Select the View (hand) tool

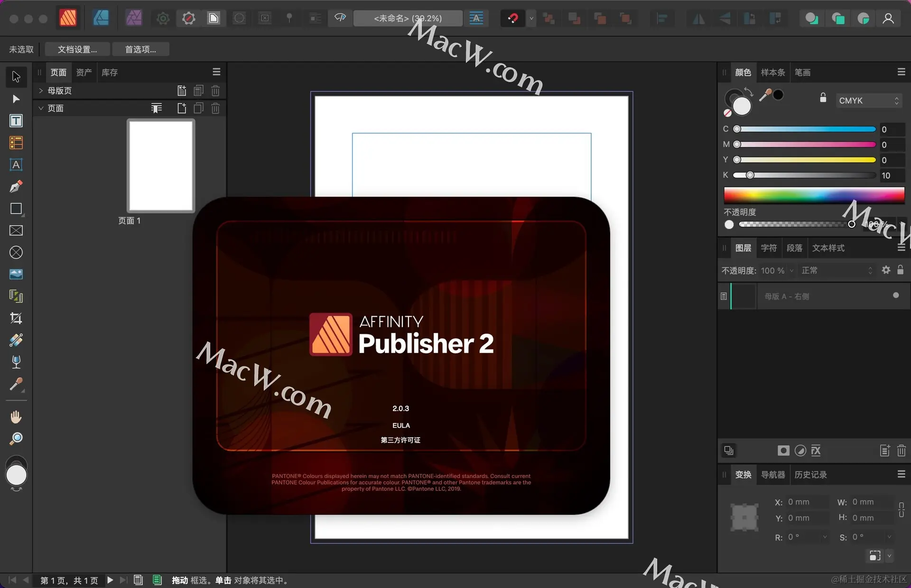coord(16,417)
